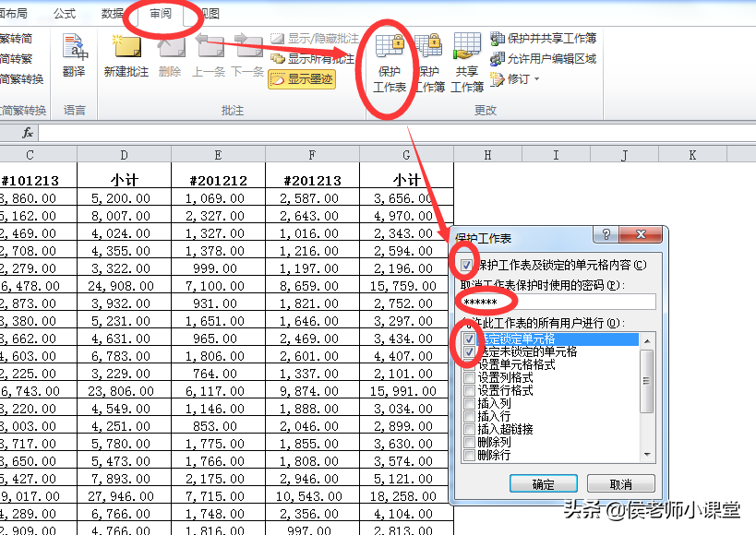Toggle protect worksheet and locked cells checkbox
The width and height of the screenshot is (756, 535).
466,265
